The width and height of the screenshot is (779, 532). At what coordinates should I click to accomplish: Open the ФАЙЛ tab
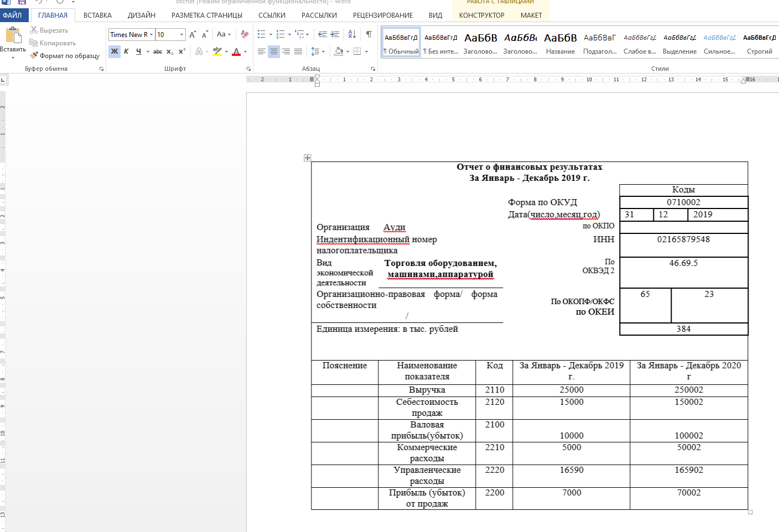click(12, 15)
